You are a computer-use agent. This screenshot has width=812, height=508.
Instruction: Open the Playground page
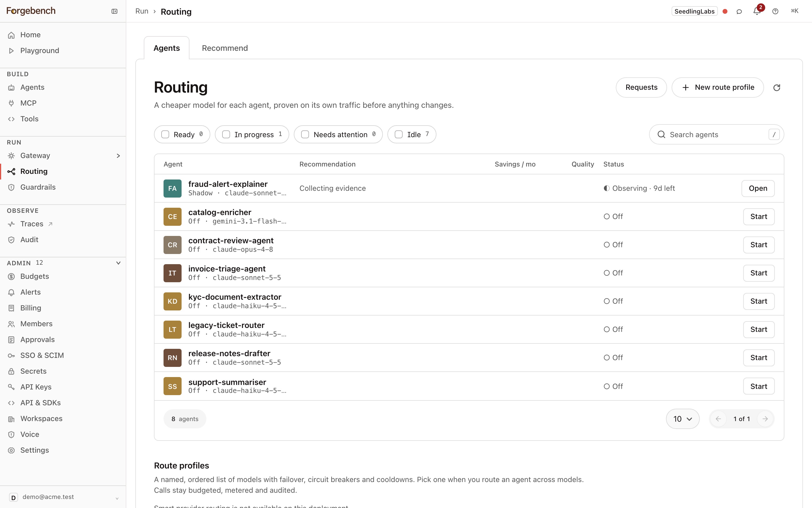tap(63, 51)
